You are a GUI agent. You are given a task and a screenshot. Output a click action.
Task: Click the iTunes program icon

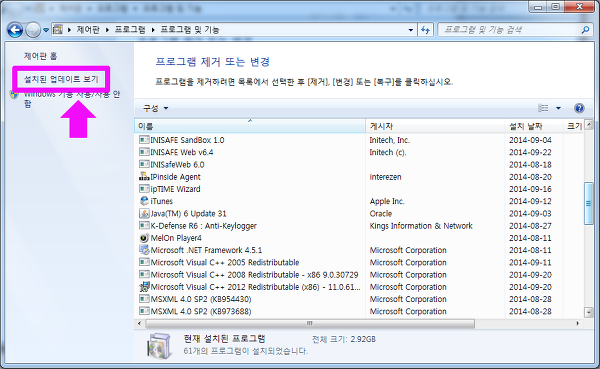(144, 201)
